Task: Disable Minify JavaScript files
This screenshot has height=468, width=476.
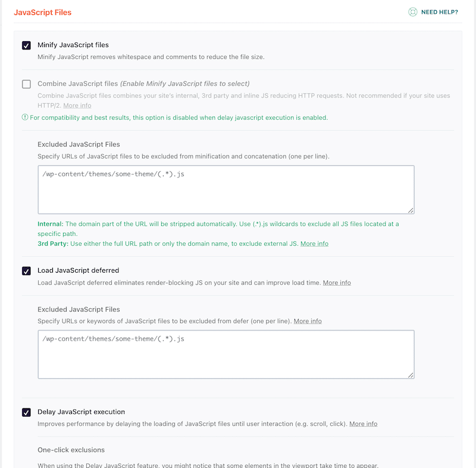Action: 26,45
